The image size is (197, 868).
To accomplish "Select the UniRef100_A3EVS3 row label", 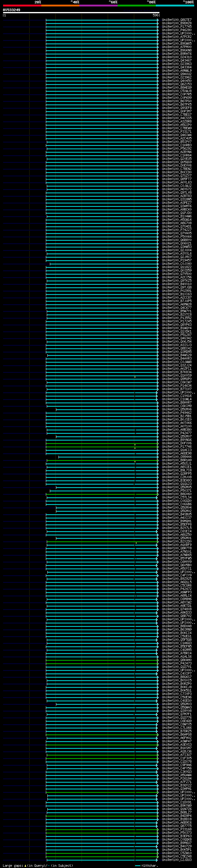I will point(176,745).
